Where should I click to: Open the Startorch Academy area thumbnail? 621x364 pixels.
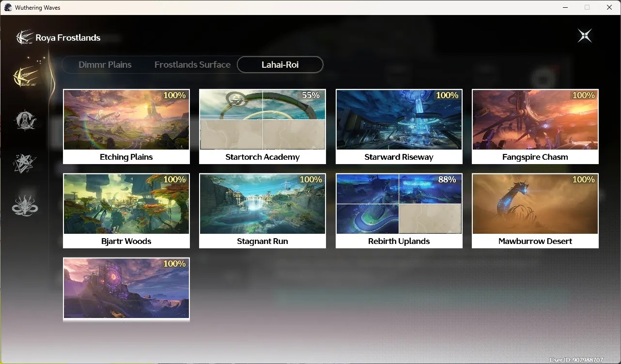pyautogui.click(x=263, y=120)
